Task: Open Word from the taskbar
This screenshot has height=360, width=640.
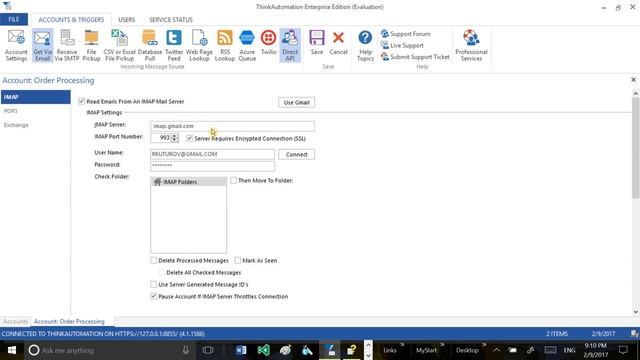Action: point(241,350)
